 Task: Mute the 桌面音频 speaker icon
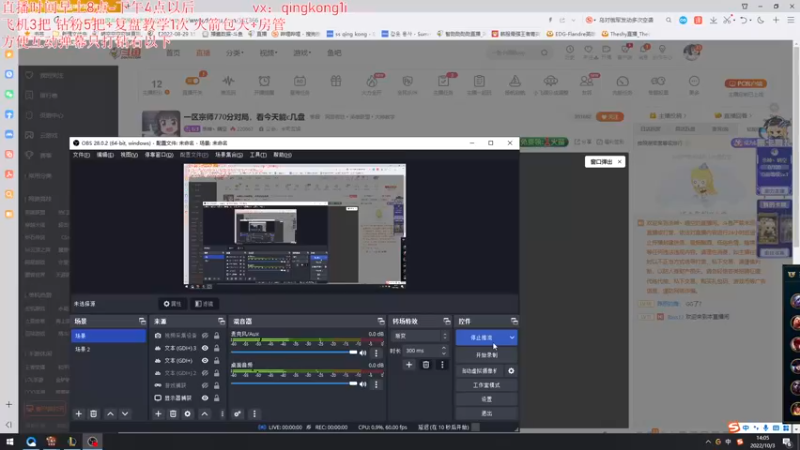point(363,384)
